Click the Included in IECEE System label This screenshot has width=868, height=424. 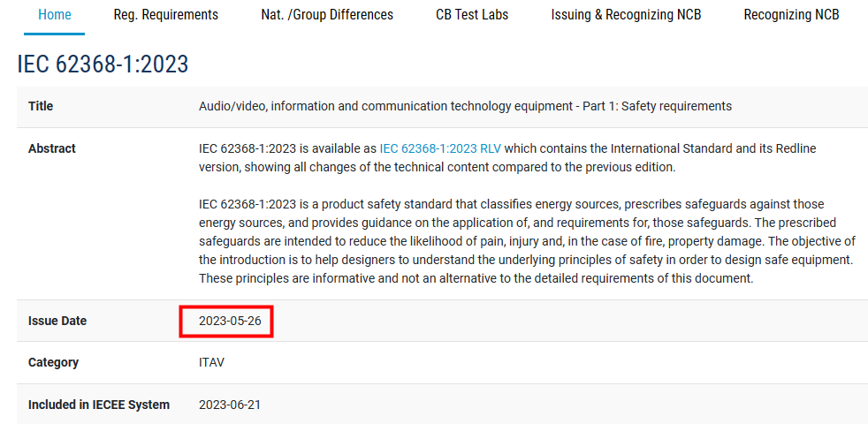[98, 405]
